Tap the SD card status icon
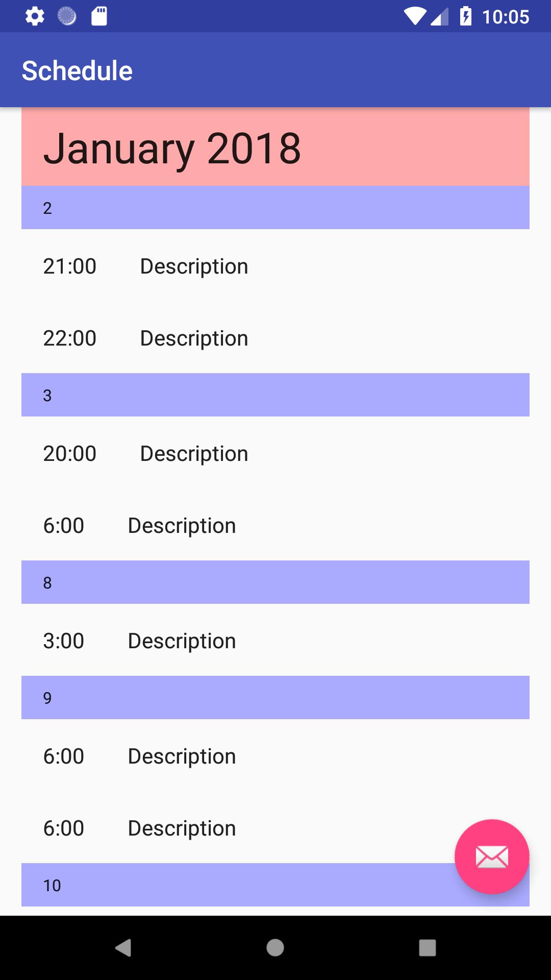This screenshot has width=551, height=980. (x=99, y=16)
